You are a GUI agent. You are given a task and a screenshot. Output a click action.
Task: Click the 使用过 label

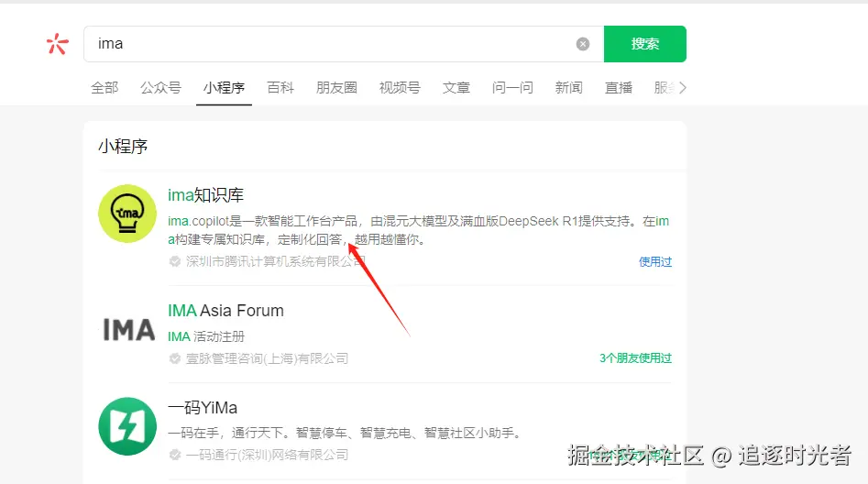tap(654, 261)
